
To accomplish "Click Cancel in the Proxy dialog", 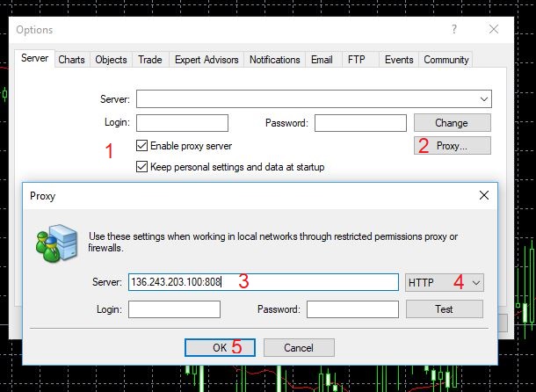I will point(299,347).
